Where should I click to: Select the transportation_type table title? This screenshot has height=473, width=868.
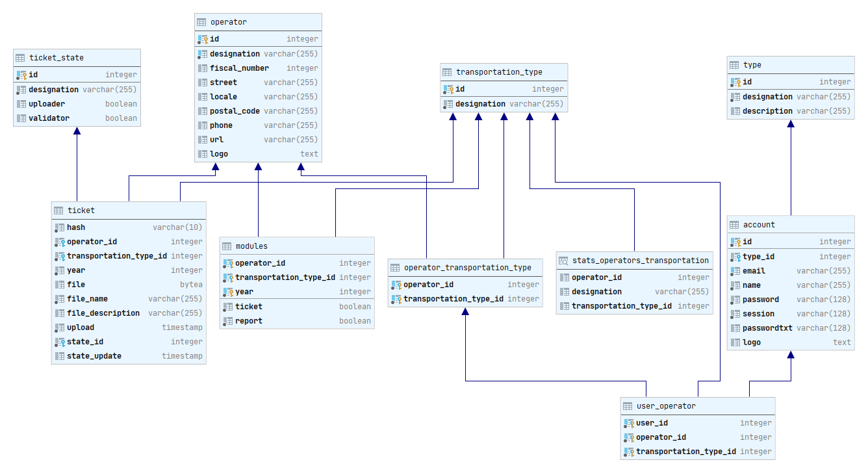click(499, 72)
